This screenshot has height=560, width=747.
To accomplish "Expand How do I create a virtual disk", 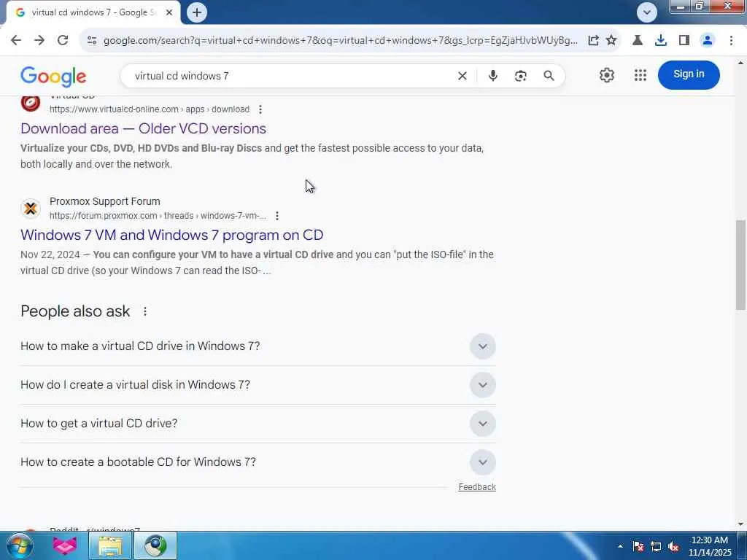I will pyautogui.click(x=258, y=385).
